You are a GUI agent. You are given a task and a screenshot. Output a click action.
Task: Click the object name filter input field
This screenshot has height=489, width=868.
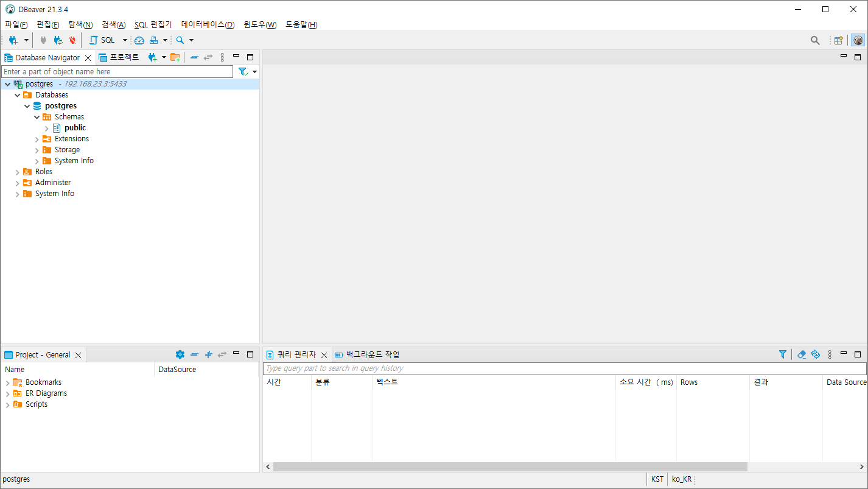[x=117, y=72]
